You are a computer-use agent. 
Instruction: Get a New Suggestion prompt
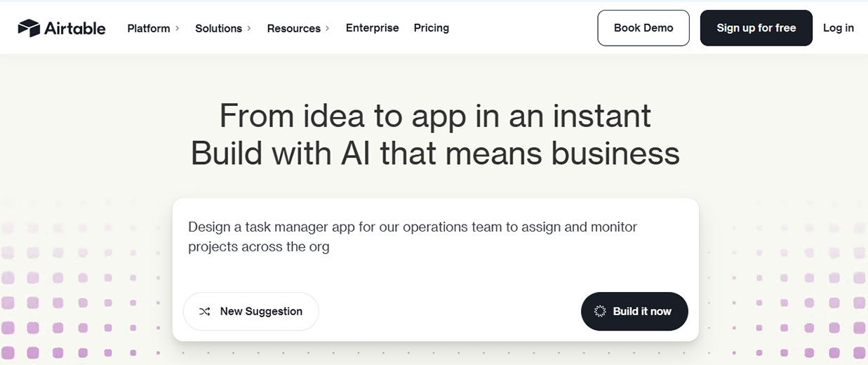251,312
